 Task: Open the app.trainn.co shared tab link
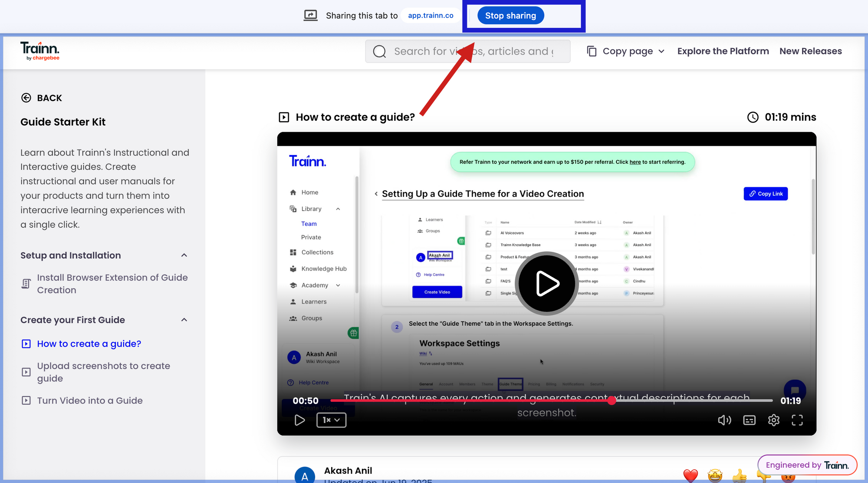coord(431,16)
